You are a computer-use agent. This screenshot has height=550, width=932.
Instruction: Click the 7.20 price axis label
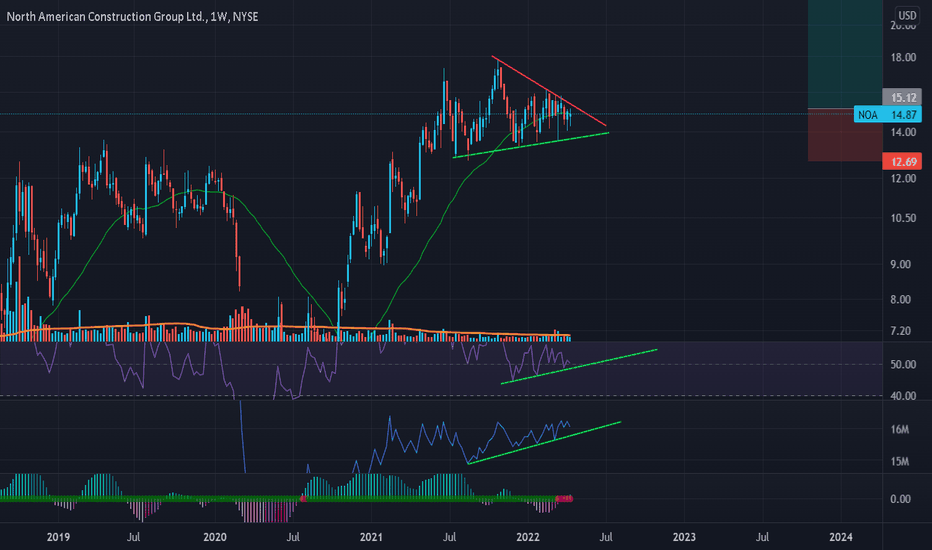[x=900, y=331]
